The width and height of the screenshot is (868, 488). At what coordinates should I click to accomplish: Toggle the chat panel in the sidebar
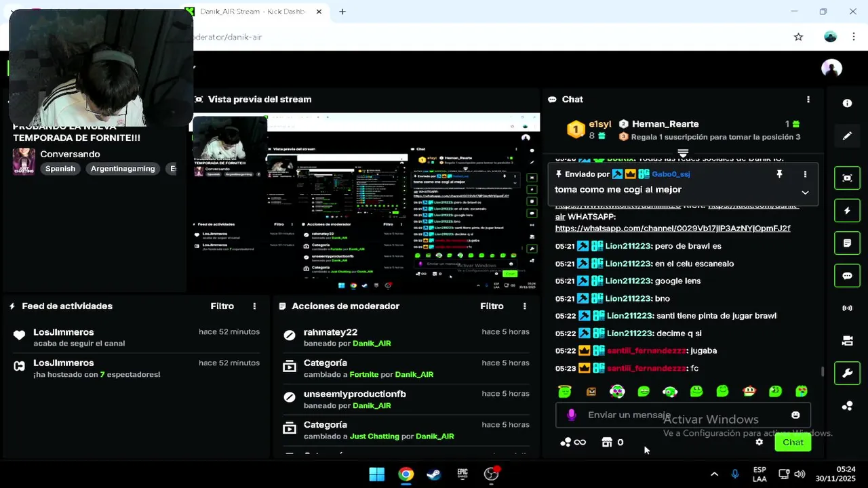(847, 276)
